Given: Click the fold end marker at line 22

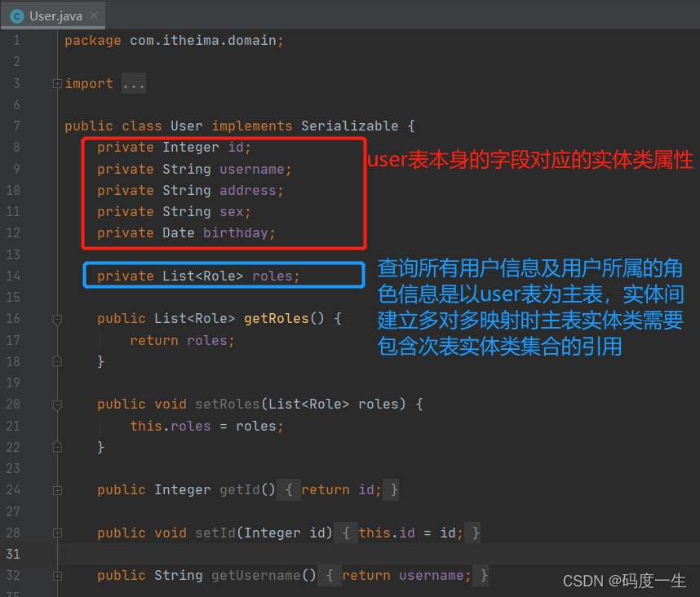Looking at the screenshot, I should pos(57,447).
